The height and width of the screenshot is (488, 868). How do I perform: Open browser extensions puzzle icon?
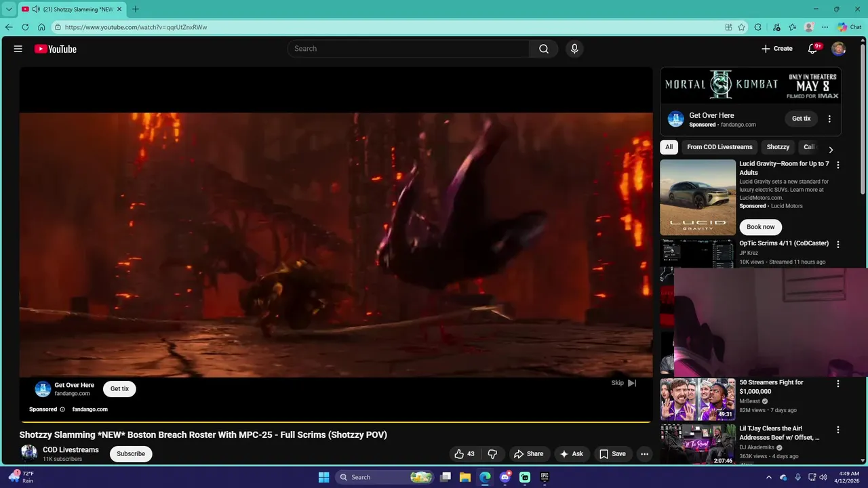pyautogui.click(x=758, y=27)
